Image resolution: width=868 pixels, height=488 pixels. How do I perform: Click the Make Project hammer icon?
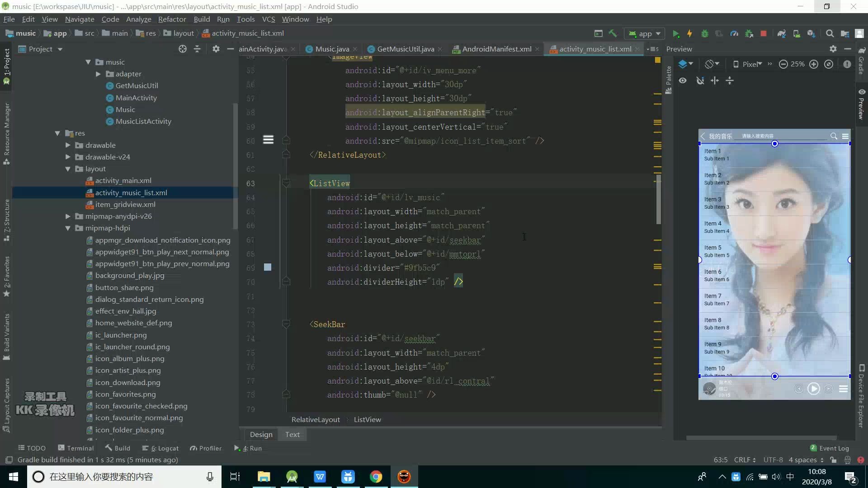(x=613, y=33)
